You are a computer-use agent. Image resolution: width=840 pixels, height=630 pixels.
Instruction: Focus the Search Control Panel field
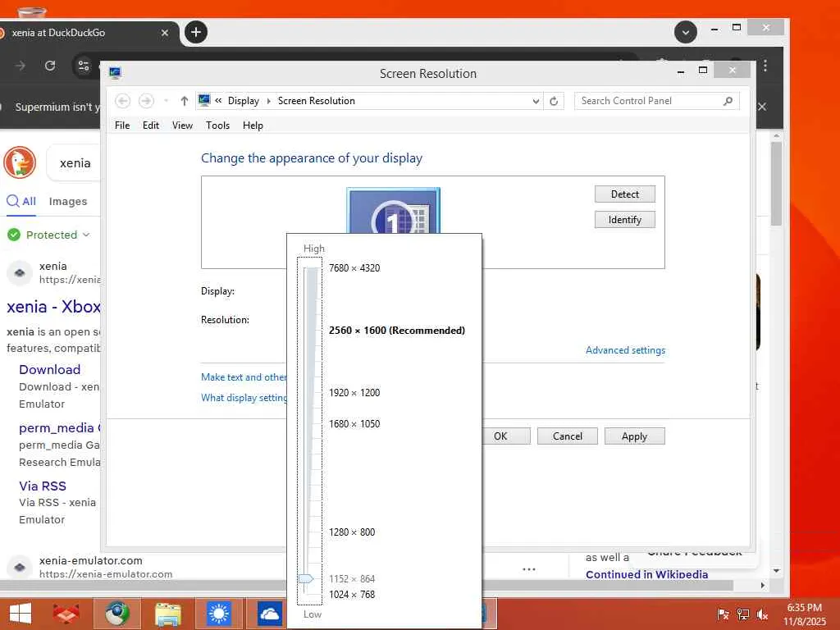(x=657, y=101)
